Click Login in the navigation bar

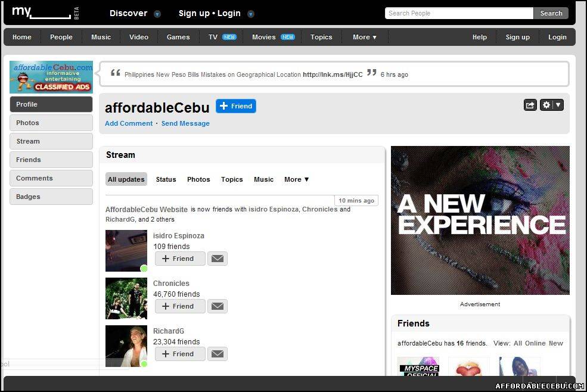[x=557, y=37]
